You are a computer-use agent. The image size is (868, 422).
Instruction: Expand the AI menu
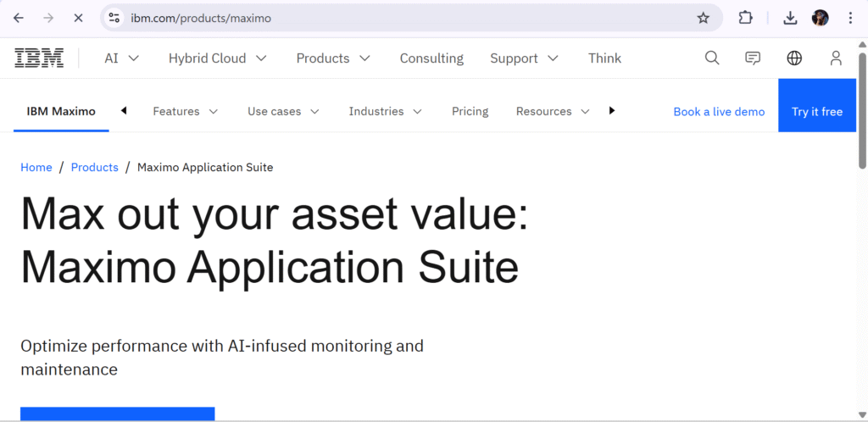(122, 58)
